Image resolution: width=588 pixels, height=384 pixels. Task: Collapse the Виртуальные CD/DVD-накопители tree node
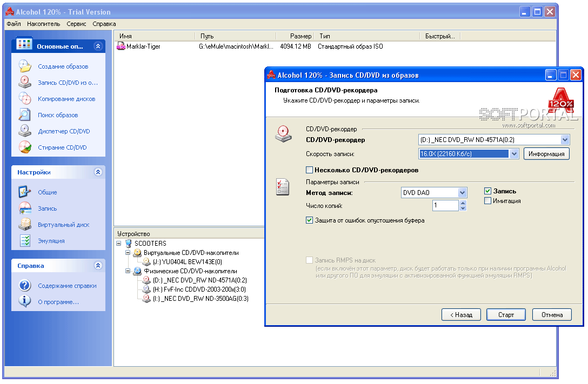tap(128, 253)
